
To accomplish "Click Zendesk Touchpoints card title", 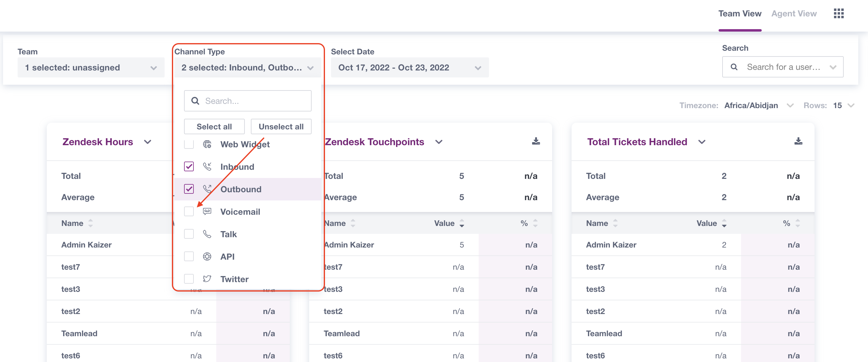I will [x=374, y=142].
